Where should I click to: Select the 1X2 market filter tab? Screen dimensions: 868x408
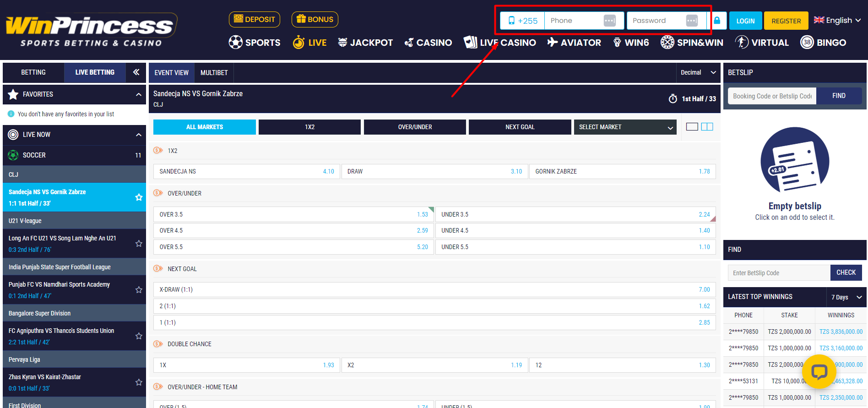pos(309,127)
